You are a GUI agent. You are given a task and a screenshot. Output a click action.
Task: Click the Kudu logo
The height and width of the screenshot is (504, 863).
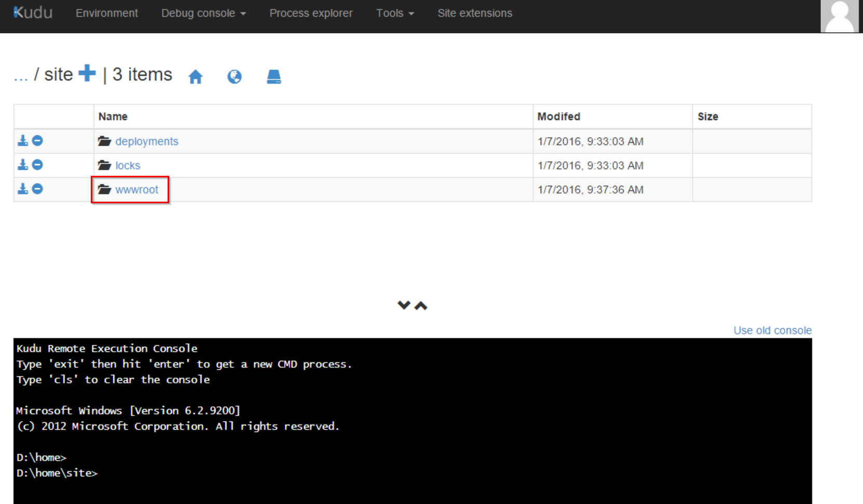33,12
